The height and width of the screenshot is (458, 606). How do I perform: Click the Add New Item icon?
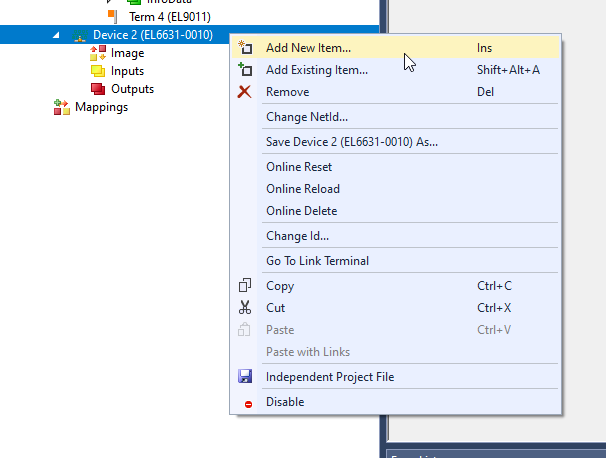tap(245, 48)
